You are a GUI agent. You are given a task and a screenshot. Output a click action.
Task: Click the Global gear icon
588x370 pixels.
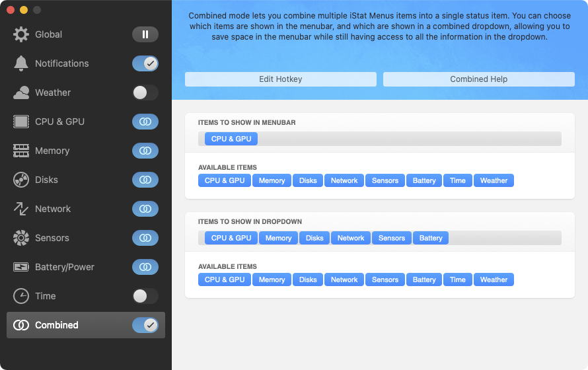[21, 34]
